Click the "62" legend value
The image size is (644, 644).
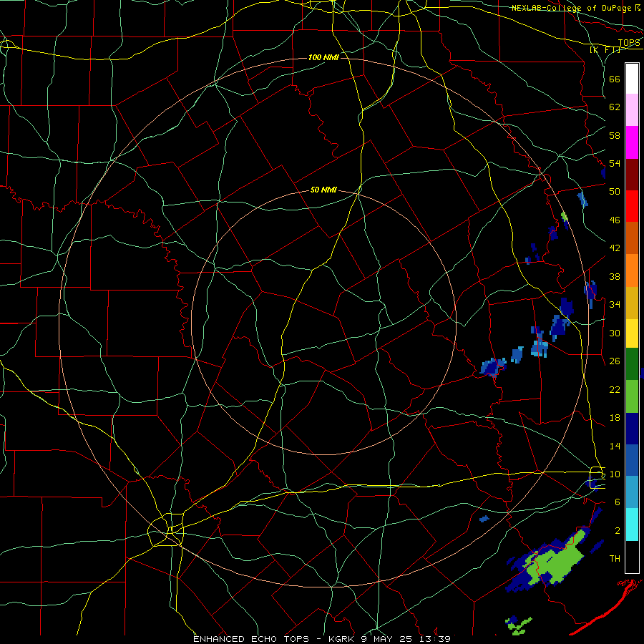coord(615,107)
